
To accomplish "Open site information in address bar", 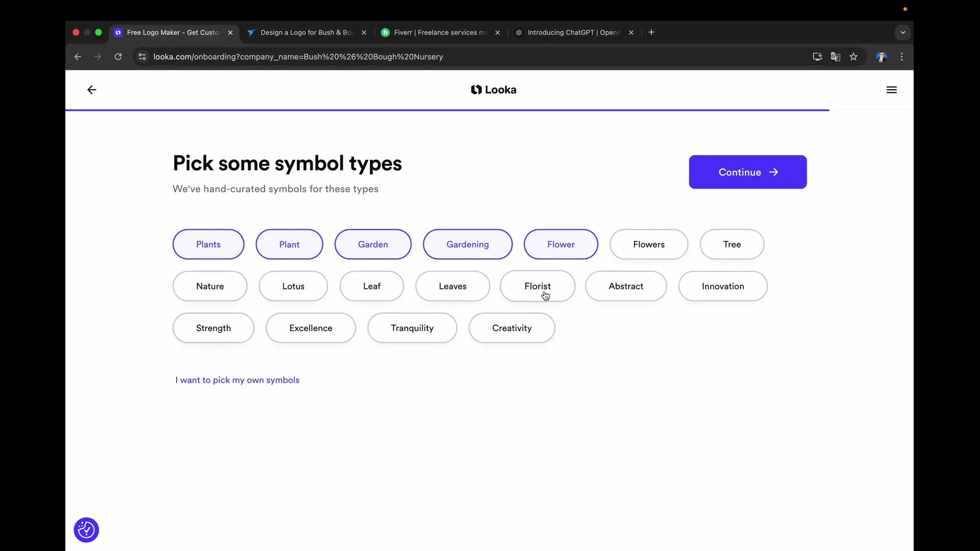I will click(142, 57).
